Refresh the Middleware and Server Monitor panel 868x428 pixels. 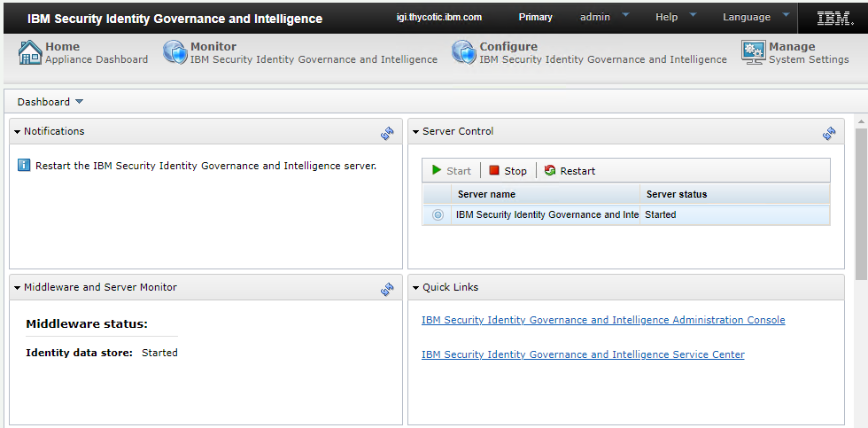(388, 289)
